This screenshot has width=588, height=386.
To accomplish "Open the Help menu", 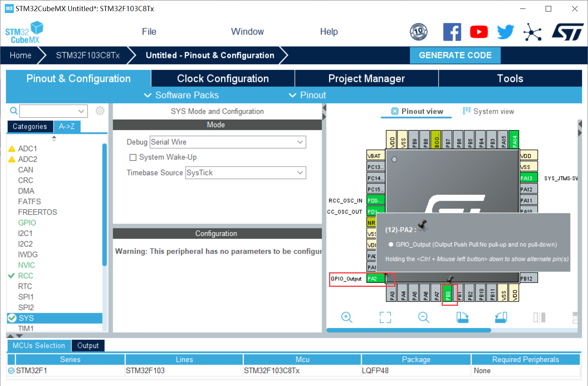I will tap(329, 32).
